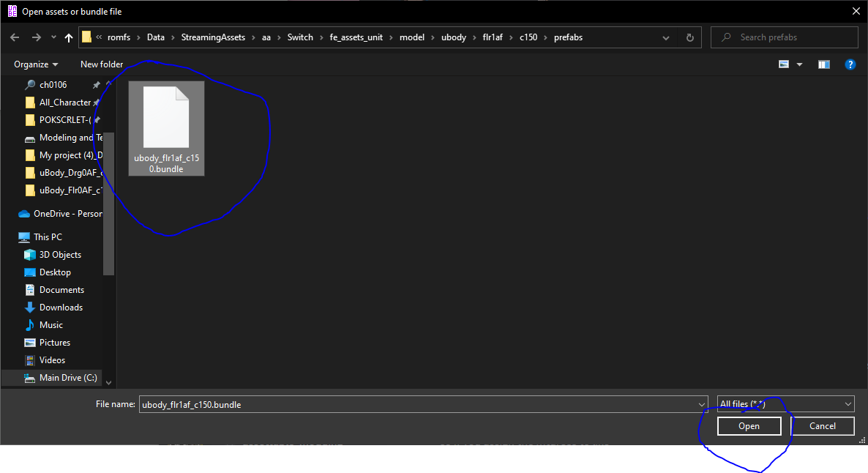Open the Organize menu
868x473 pixels.
[36, 64]
